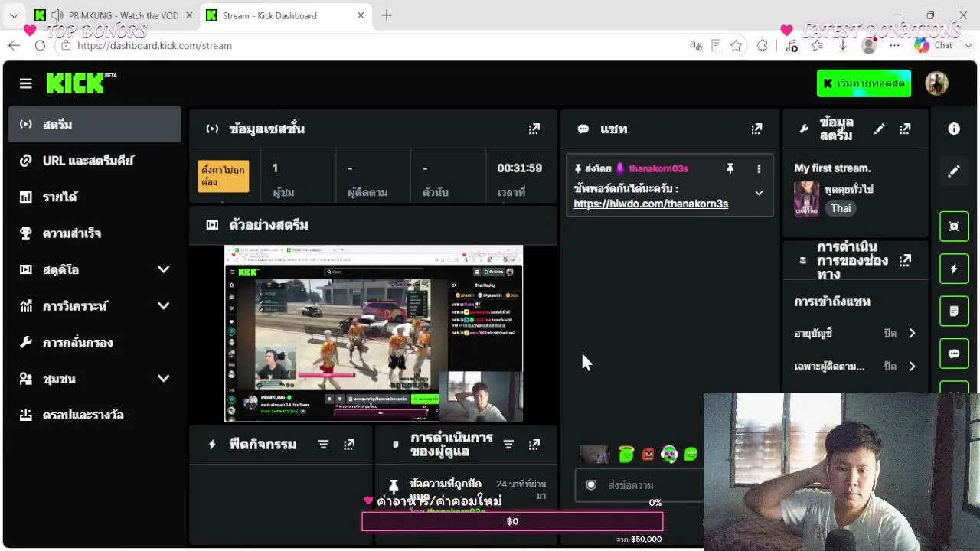The height and width of the screenshot is (551, 980).
Task: Open ความสำเร็จ in the sidebar
Action: point(95,233)
